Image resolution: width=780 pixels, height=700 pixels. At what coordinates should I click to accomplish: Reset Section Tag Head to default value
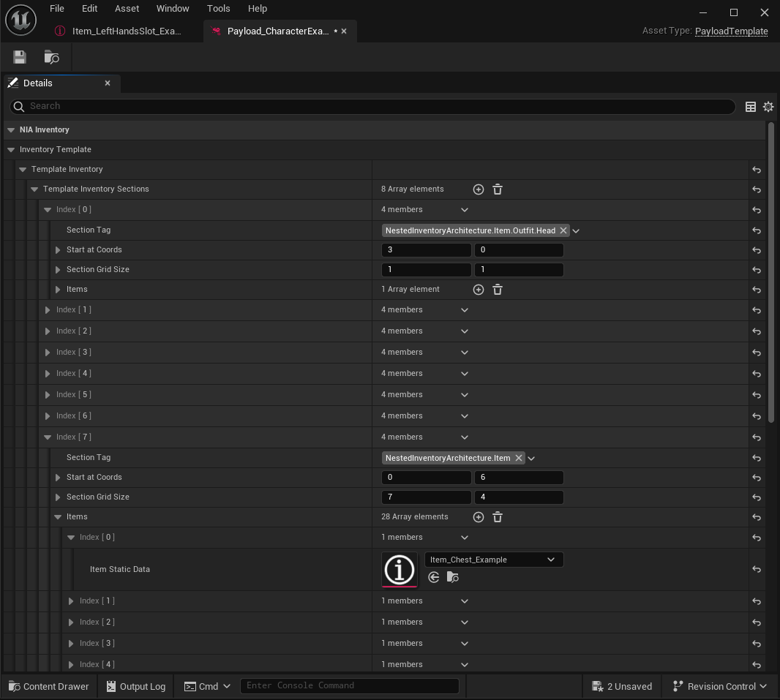[x=757, y=230]
